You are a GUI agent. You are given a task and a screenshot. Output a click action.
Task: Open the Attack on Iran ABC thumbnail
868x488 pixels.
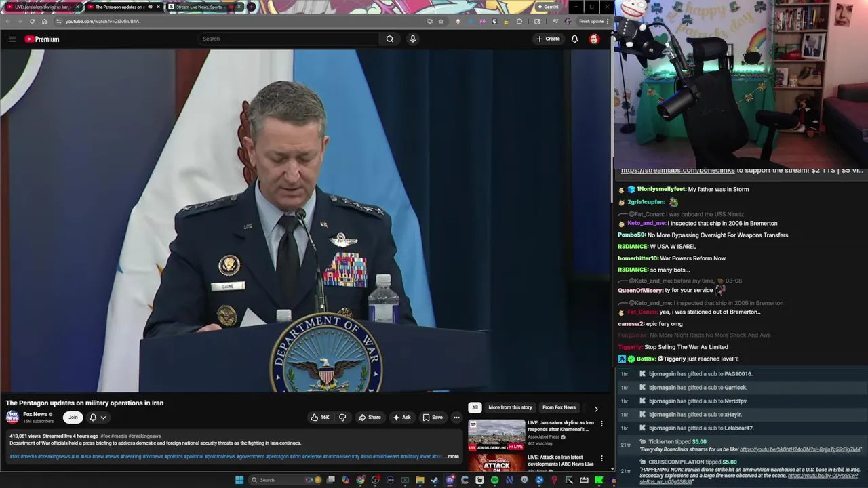click(496, 463)
